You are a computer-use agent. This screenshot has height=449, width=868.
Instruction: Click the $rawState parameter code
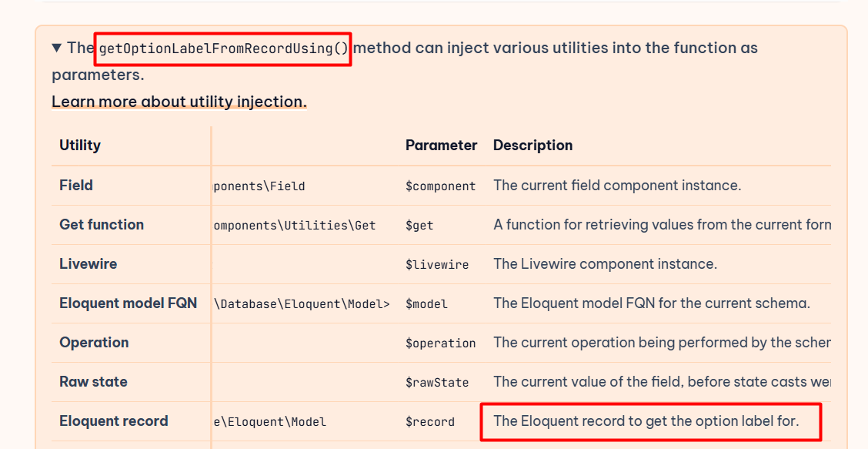[x=437, y=383]
